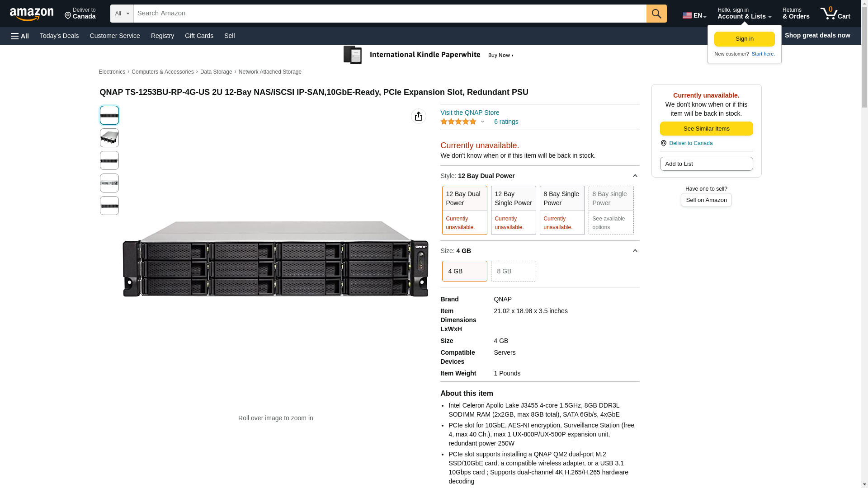The image size is (868, 488).
Task: Open the shopping cart icon
Action: pyautogui.click(x=835, y=14)
